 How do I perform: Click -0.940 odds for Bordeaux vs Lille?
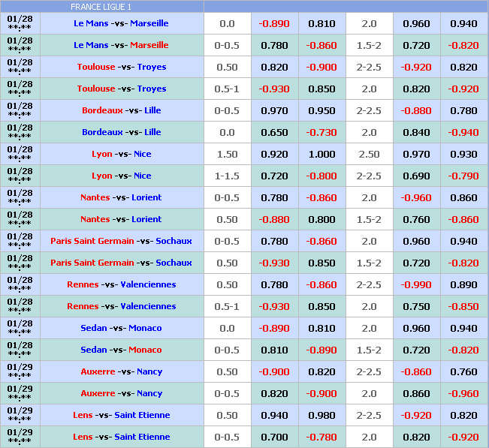(x=463, y=132)
